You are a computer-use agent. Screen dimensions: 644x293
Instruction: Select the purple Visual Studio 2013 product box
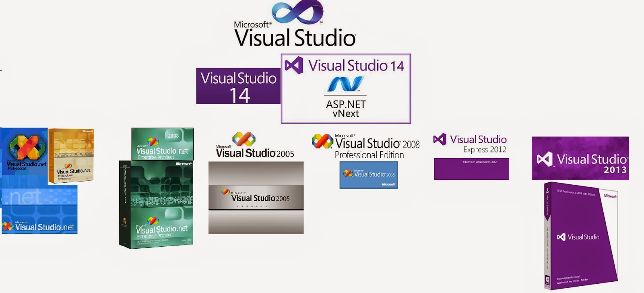tap(582, 235)
